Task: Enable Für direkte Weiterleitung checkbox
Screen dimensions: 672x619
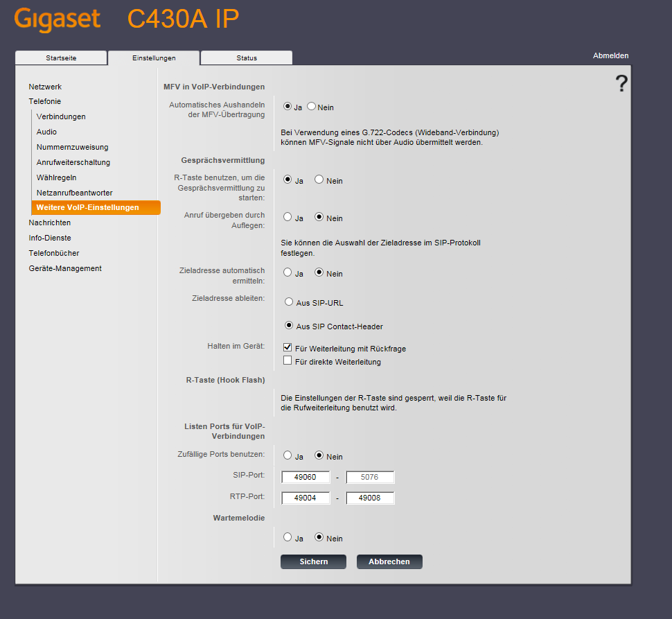Action: (x=288, y=360)
